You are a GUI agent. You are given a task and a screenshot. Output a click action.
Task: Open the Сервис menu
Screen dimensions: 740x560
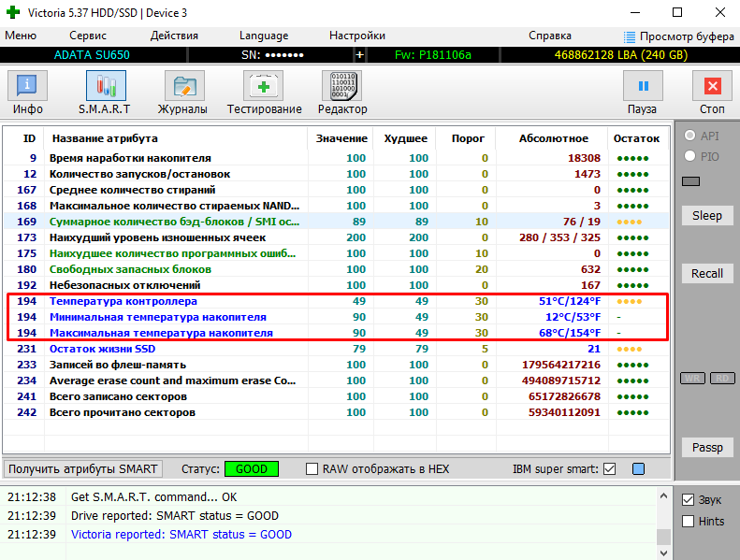coord(88,36)
